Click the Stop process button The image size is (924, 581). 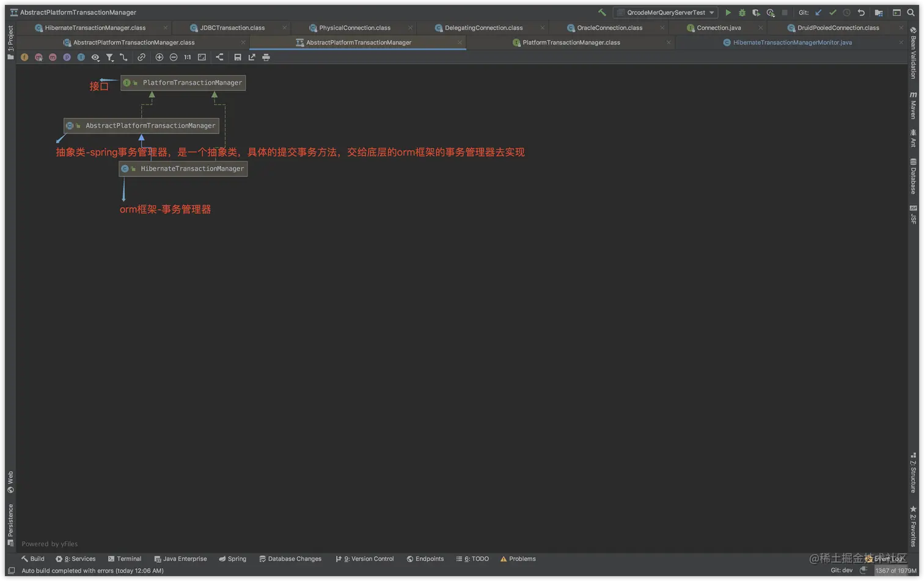pyautogui.click(x=785, y=12)
